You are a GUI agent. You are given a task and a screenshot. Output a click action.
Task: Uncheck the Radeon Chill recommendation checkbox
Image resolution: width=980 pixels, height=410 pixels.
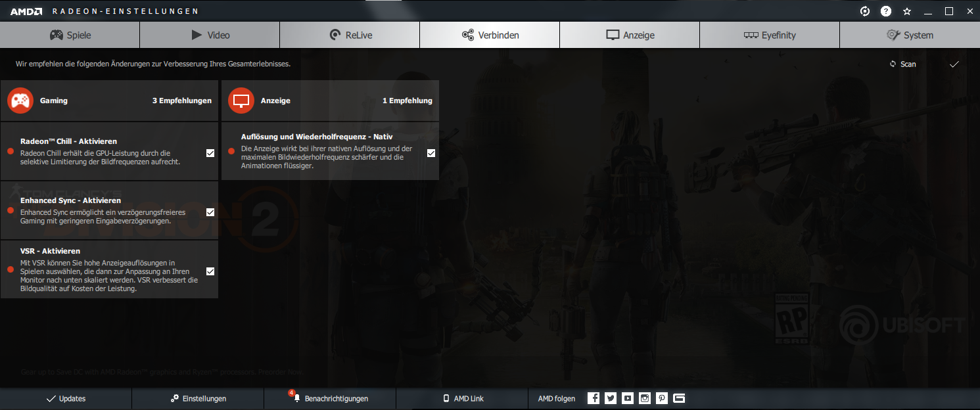(x=210, y=153)
